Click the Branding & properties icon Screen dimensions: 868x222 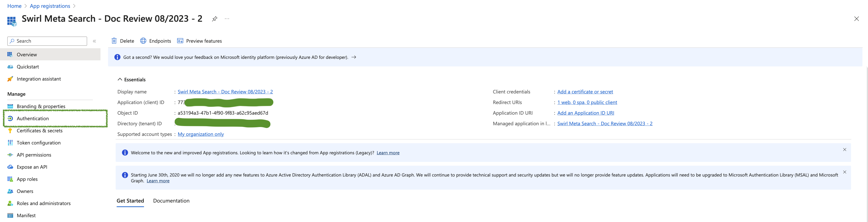pos(10,106)
